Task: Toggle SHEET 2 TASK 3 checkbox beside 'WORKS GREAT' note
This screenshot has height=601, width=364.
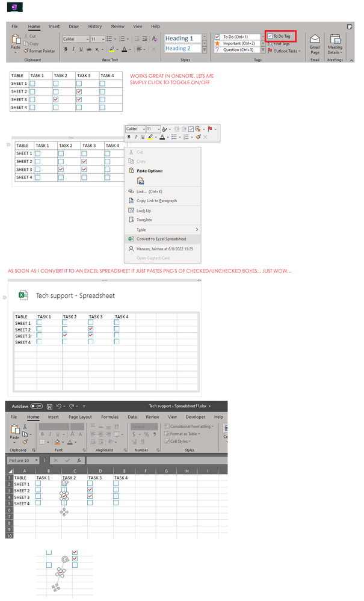Action: (79, 91)
